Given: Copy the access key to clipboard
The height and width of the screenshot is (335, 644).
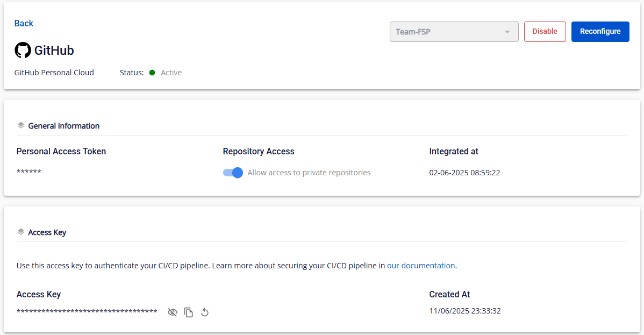Looking at the screenshot, I should (x=188, y=312).
